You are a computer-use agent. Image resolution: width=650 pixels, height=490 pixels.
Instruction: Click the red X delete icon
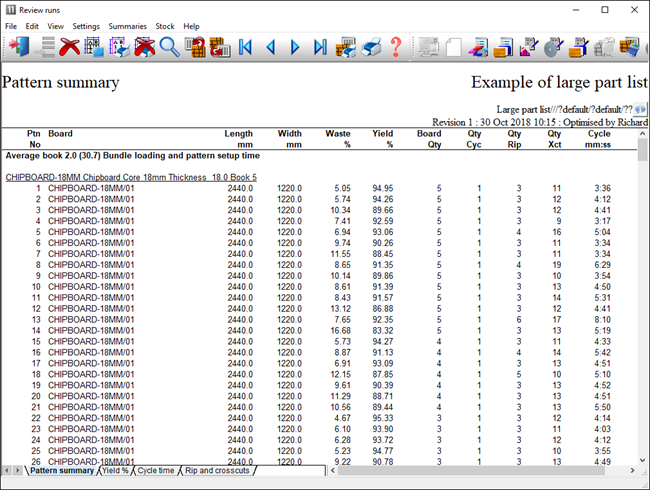(70, 47)
